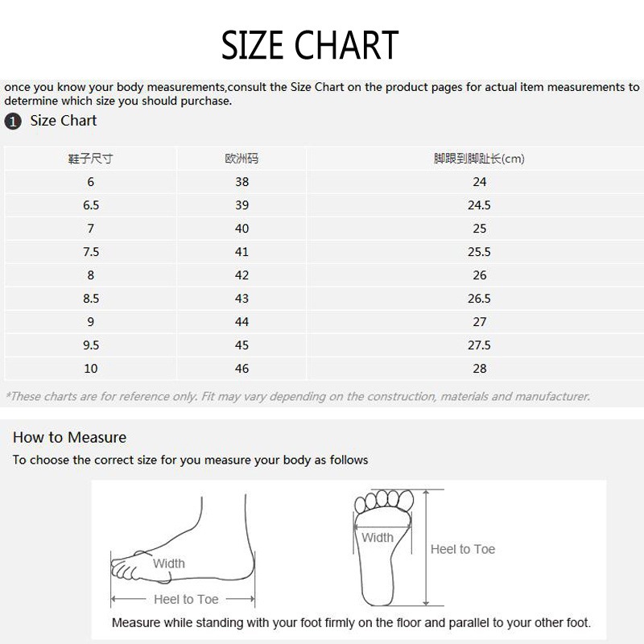Screen dimensions: 644x644
Task: Click the vertical Heel to Toe label
Action: click(x=463, y=549)
